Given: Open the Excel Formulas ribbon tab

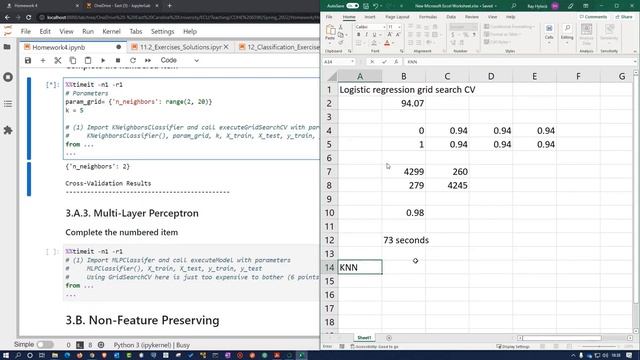Looking at the screenshot, I should click(x=428, y=17).
